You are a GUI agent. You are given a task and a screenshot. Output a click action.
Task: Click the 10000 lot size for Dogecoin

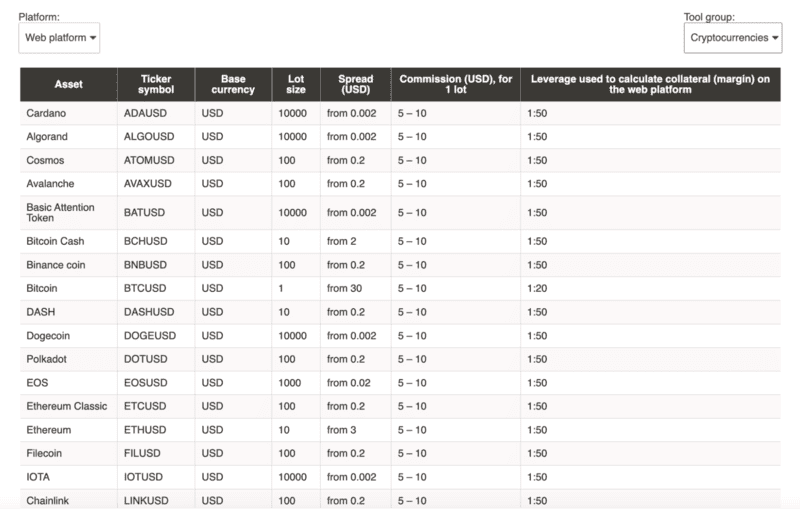click(x=292, y=336)
